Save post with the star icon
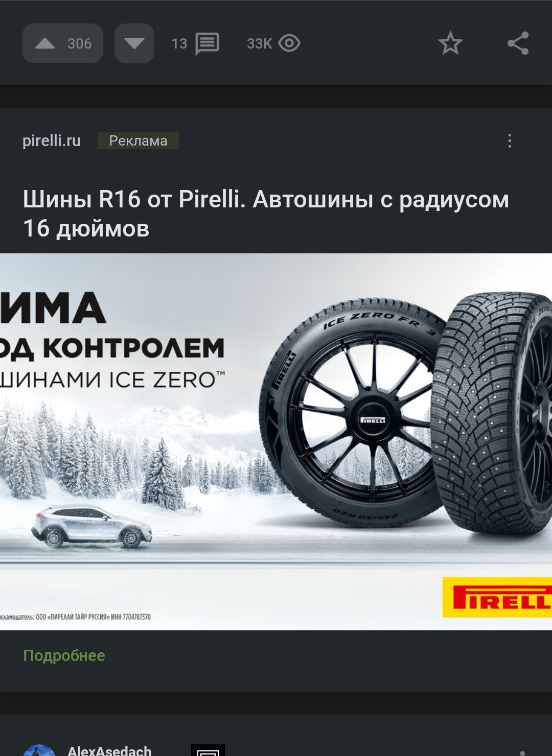The width and height of the screenshot is (552, 756). [x=450, y=43]
